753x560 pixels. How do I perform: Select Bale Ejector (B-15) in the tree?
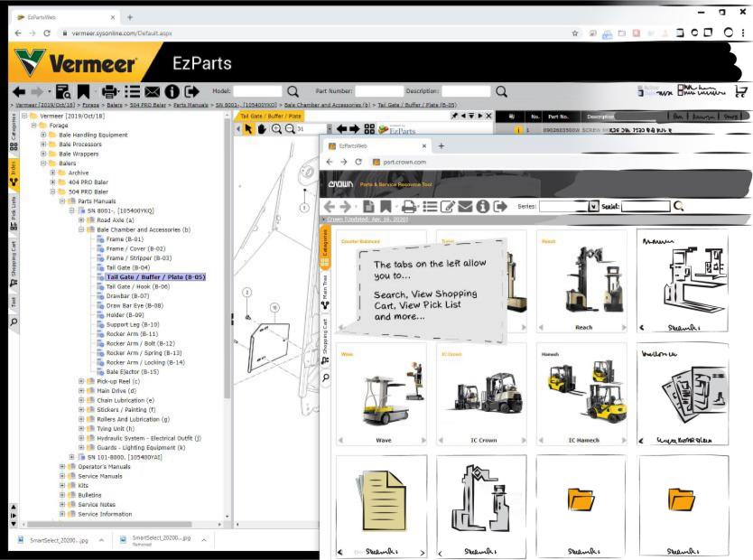click(x=133, y=372)
